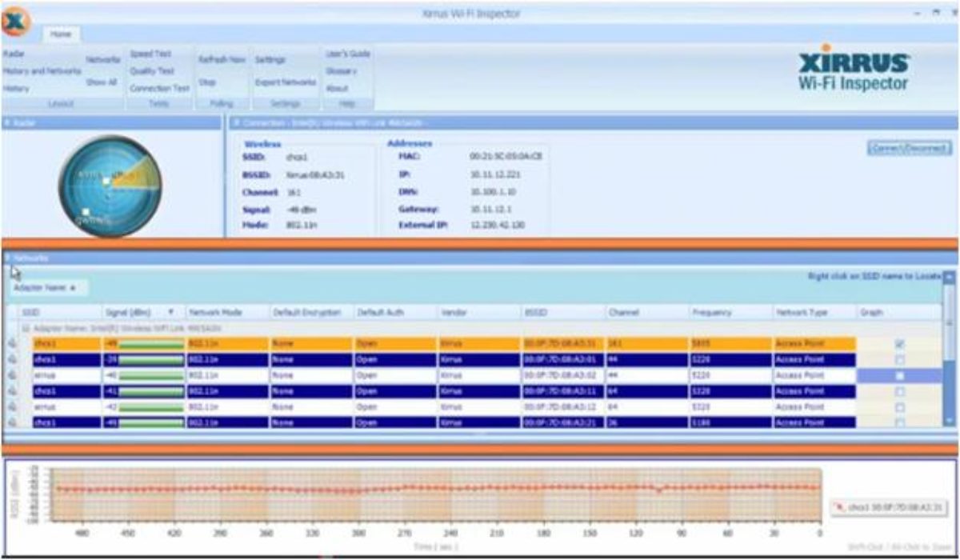Sort by Default Auth column header
Screen dimensions: 960x560
tap(395, 313)
